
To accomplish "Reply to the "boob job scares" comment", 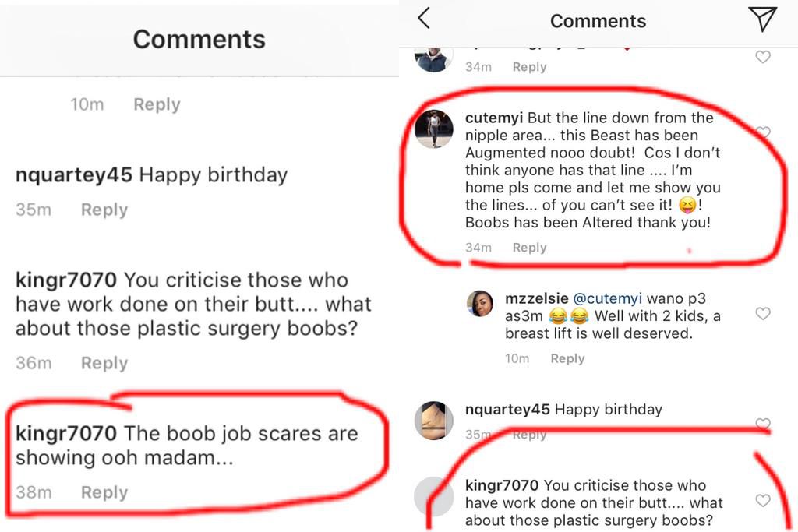I will pos(104,492).
